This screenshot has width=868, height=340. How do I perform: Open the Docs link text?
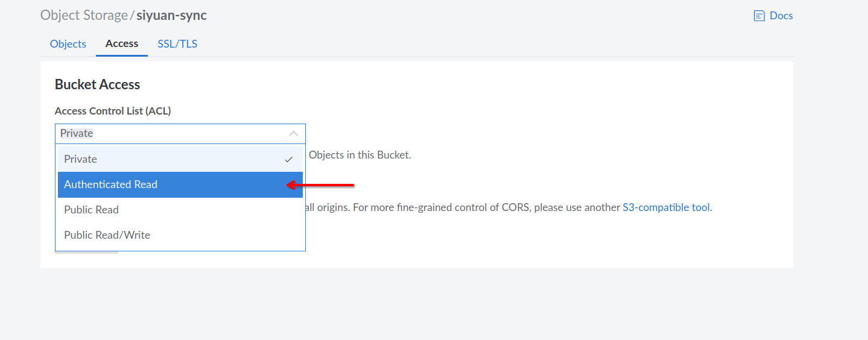[x=781, y=16]
